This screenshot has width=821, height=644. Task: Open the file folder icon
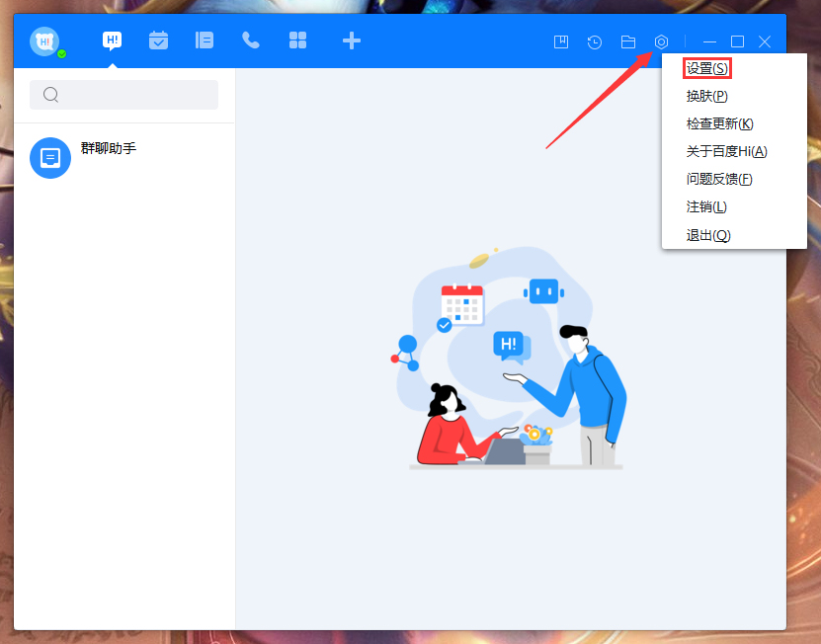(628, 41)
